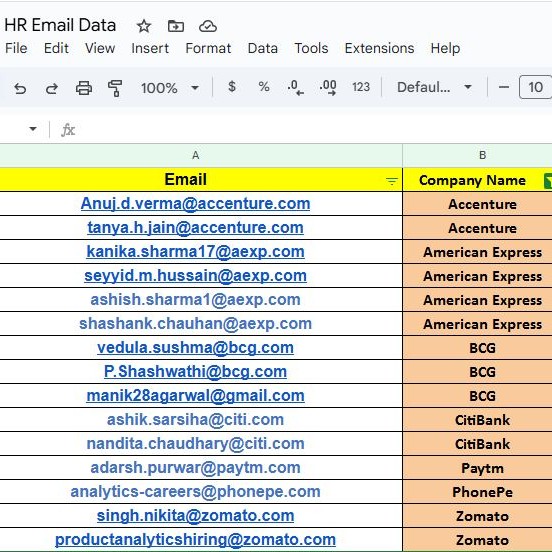Open tanya.h.jain@accenture.com link

(195, 227)
